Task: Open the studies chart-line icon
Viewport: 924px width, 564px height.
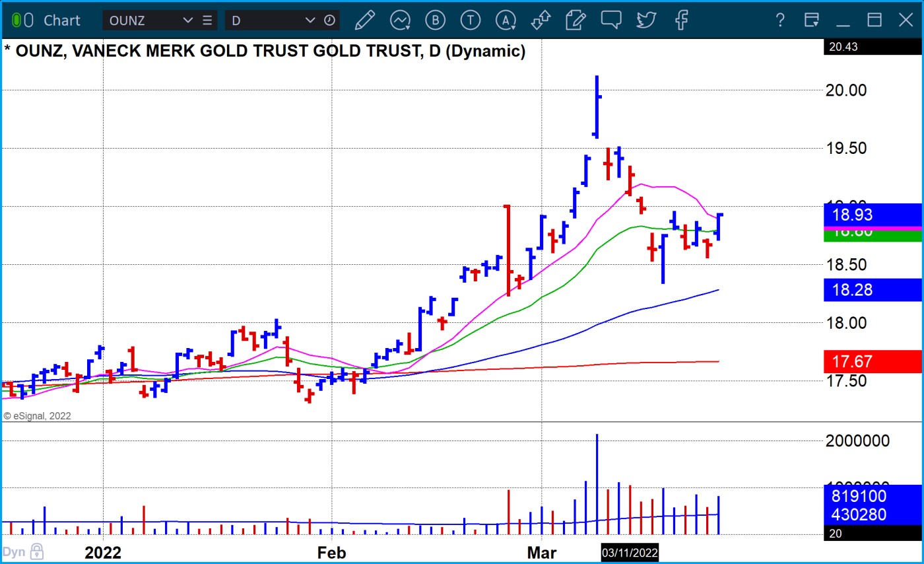Action: pyautogui.click(x=400, y=20)
